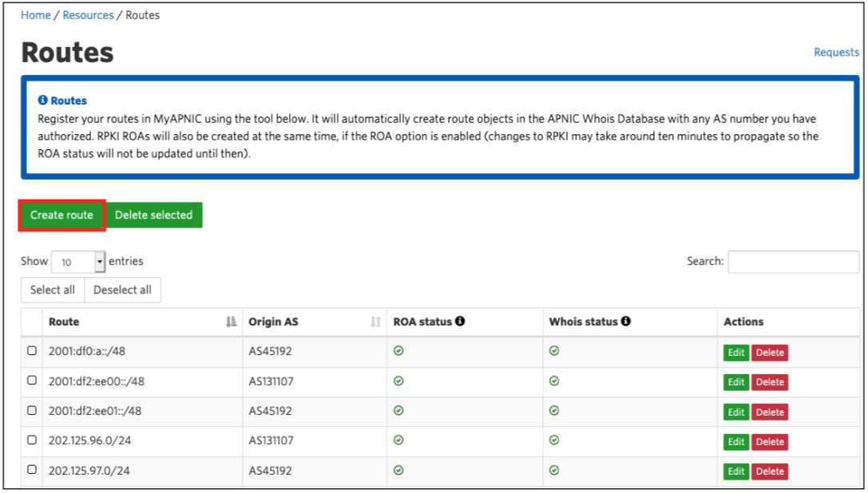Click ROA status checkmark for 2001:df2:ee01::/48
Screen dimensions: 868x493
pos(398,411)
